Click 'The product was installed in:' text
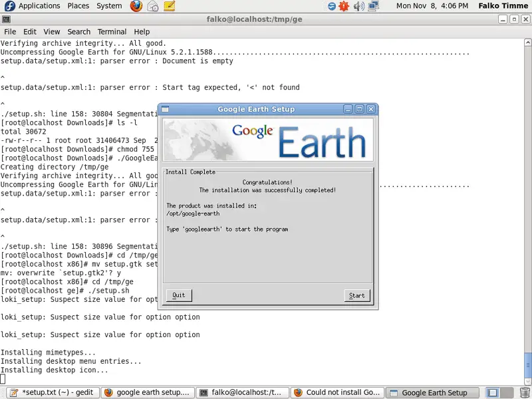 (x=211, y=205)
